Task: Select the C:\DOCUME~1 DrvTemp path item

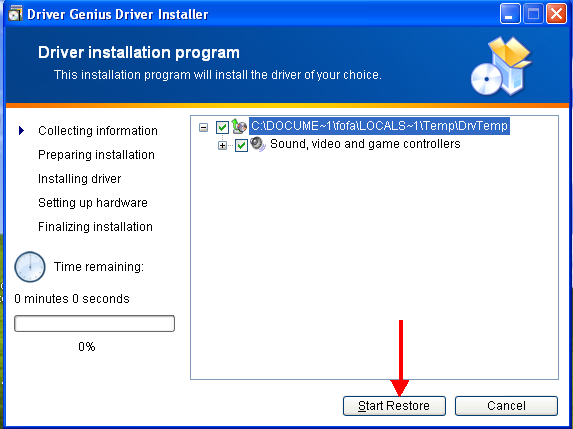Action: pyautogui.click(x=379, y=126)
